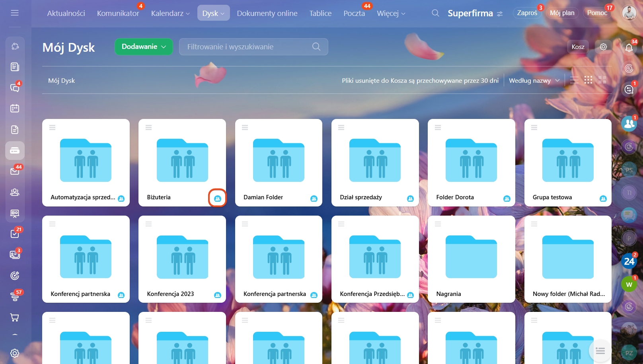Open the green W avatar in the right panel

click(x=629, y=284)
